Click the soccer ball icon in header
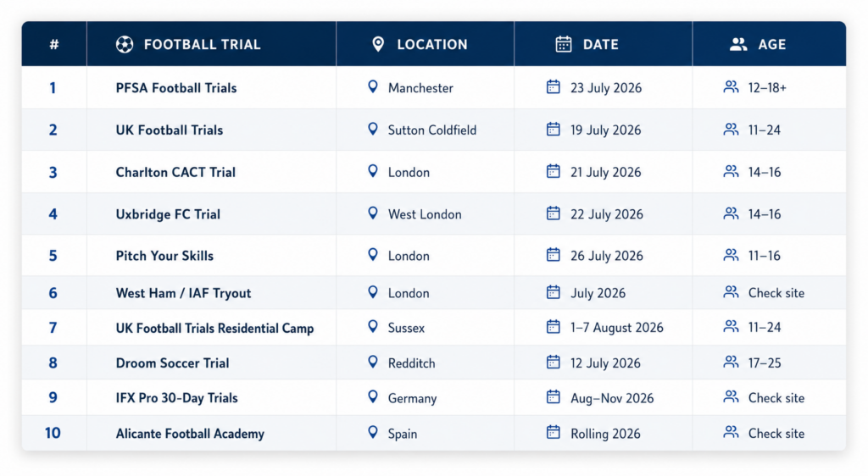 click(x=125, y=44)
